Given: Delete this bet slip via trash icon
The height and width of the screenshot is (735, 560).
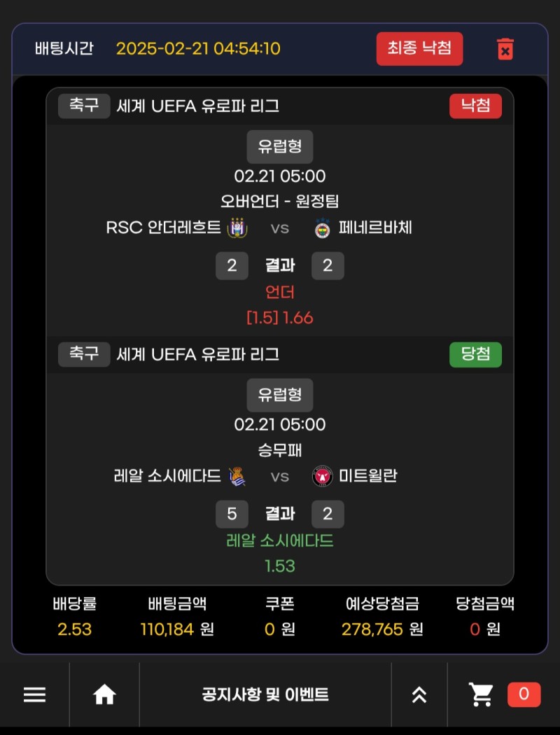Looking at the screenshot, I should pyautogui.click(x=505, y=49).
